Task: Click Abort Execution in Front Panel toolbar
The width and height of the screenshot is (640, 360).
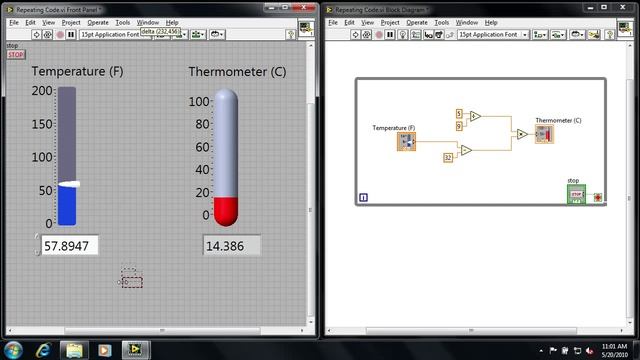Action: pos(60,35)
